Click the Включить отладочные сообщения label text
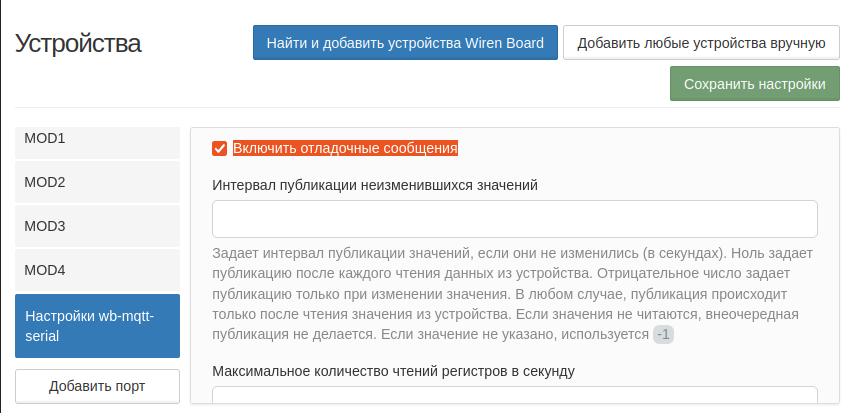Image resolution: width=848 pixels, height=413 pixels. point(345,149)
